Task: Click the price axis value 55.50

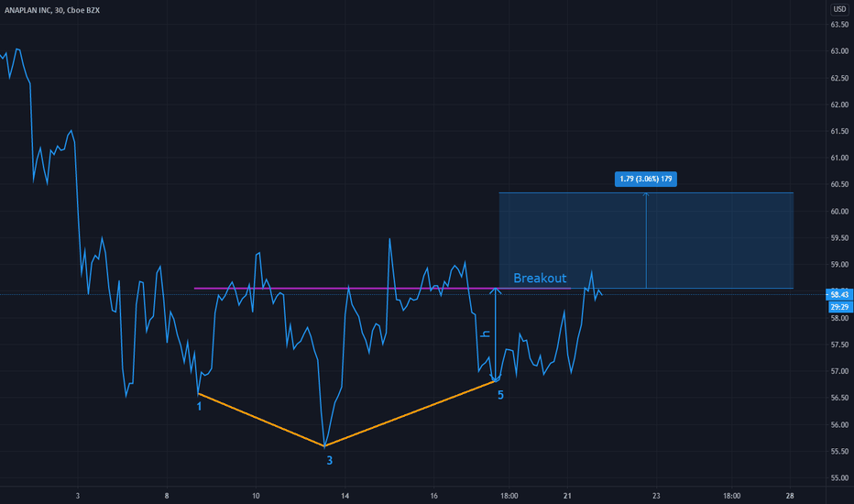Action: point(839,452)
